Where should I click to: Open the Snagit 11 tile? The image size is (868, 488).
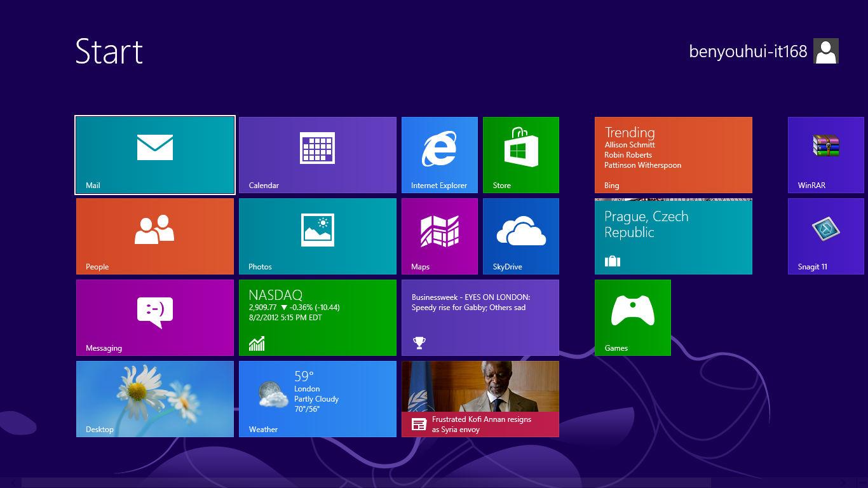pyautogui.click(x=826, y=236)
